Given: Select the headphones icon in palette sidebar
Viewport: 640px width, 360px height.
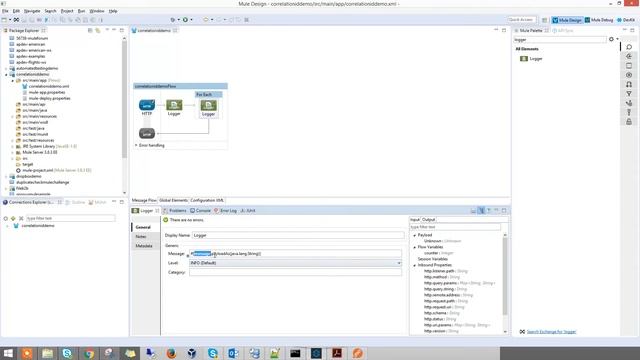Looking at the screenshot, I should (x=629, y=84).
